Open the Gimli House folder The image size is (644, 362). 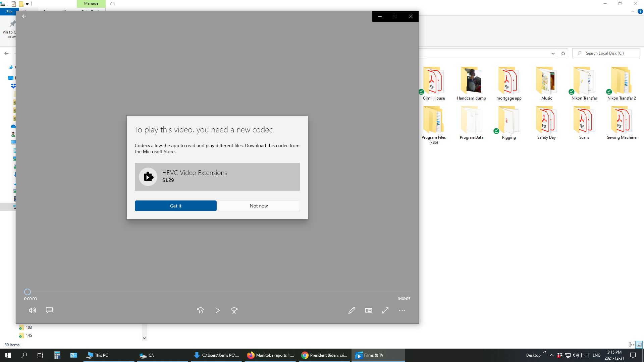434,83
